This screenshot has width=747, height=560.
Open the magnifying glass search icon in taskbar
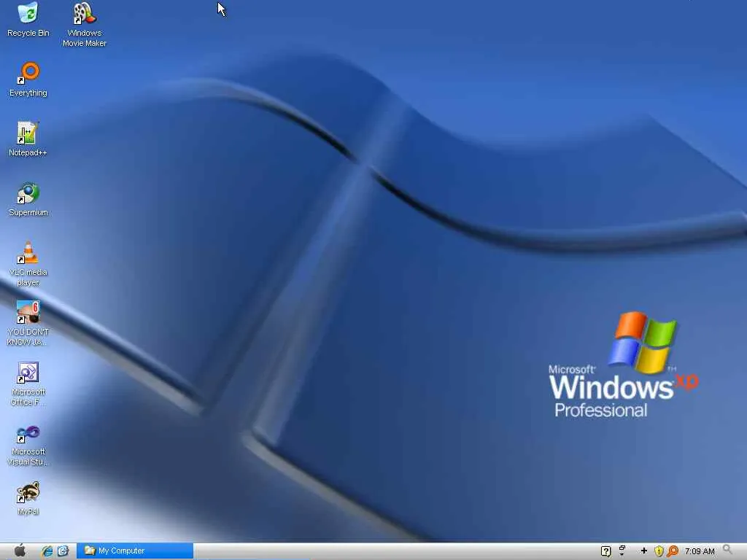[x=727, y=551]
